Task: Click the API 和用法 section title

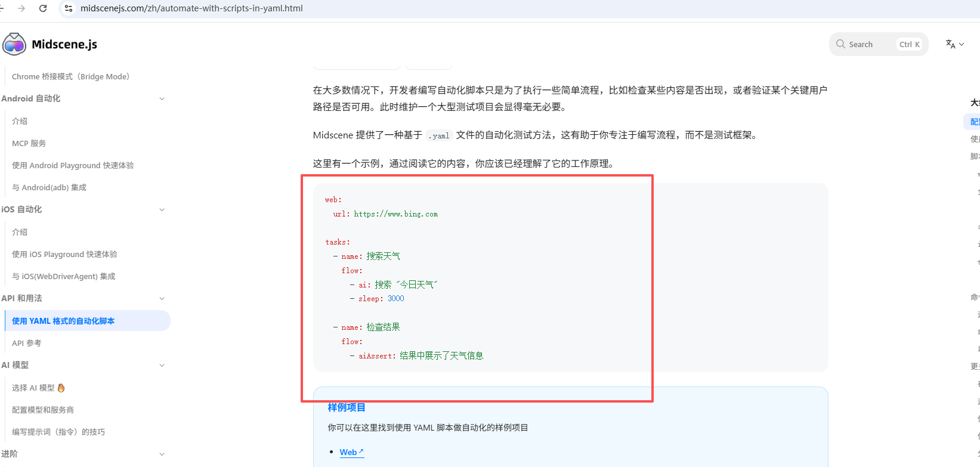Action: point(21,298)
